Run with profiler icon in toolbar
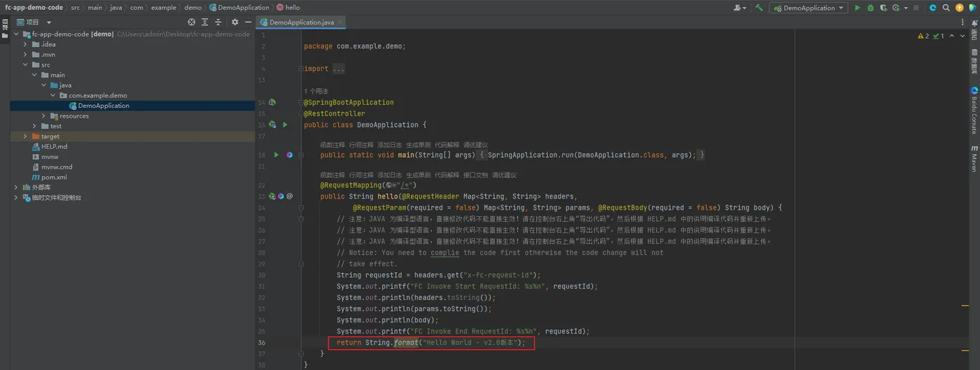 tap(896, 8)
